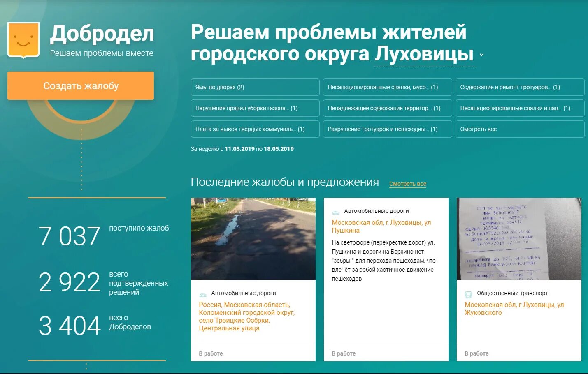The image size is (588, 374).
Task: Click В работе status on Пушкина card
Action: [x=344, y=353]
